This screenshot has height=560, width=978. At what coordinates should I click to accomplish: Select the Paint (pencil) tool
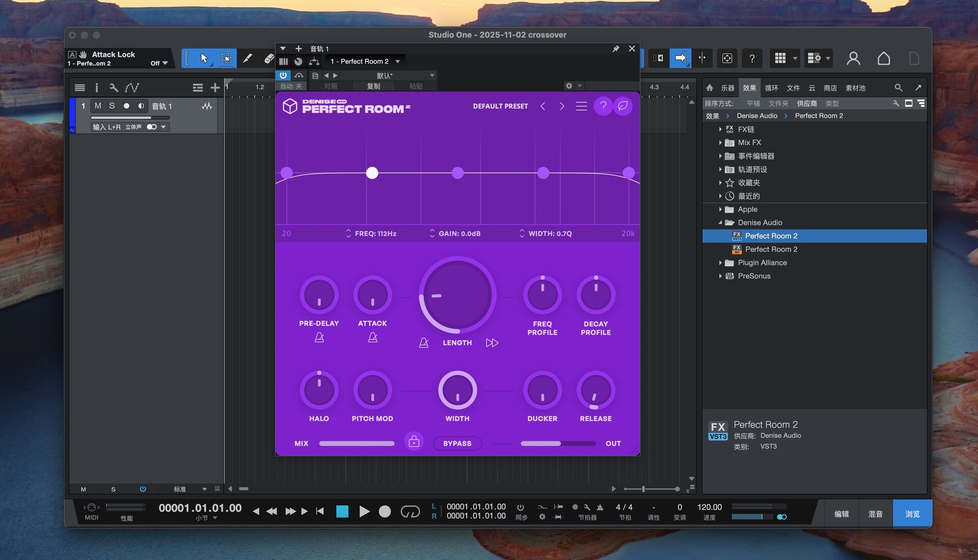coord(248,59)
